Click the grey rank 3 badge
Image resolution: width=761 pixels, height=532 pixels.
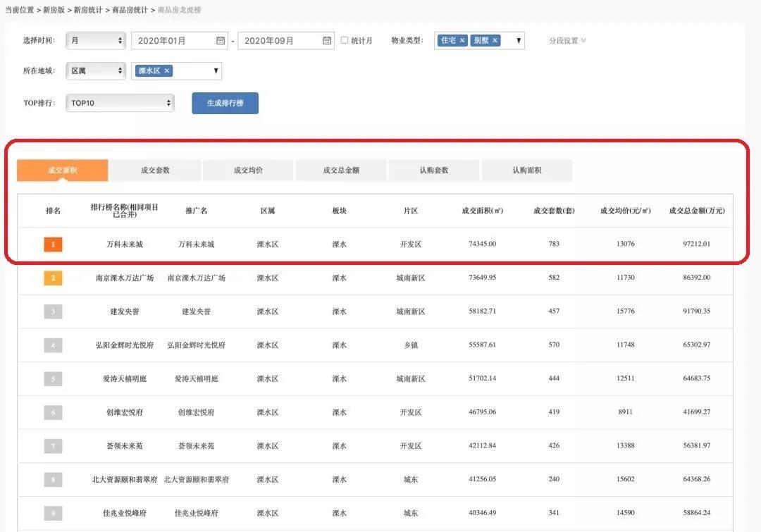point(53,311)
